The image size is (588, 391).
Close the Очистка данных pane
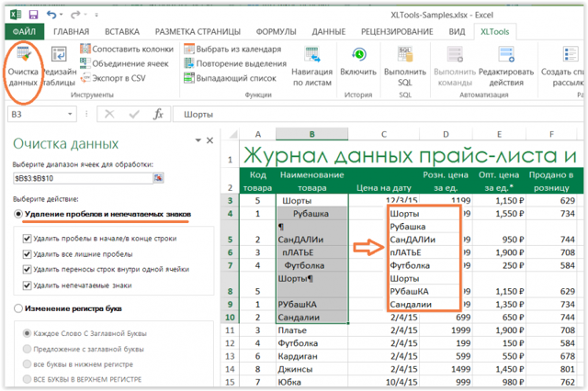click(209, 140)
